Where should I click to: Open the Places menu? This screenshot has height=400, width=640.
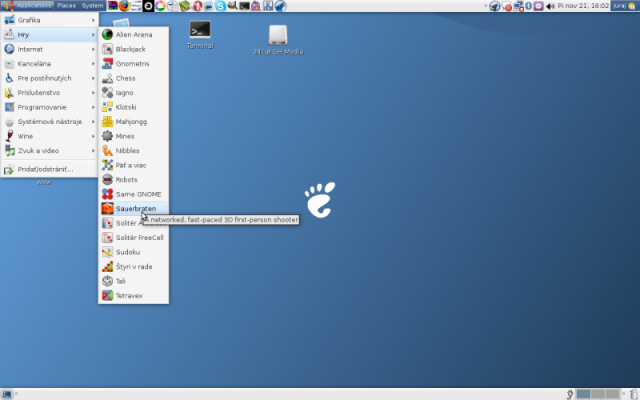point(66,6)
